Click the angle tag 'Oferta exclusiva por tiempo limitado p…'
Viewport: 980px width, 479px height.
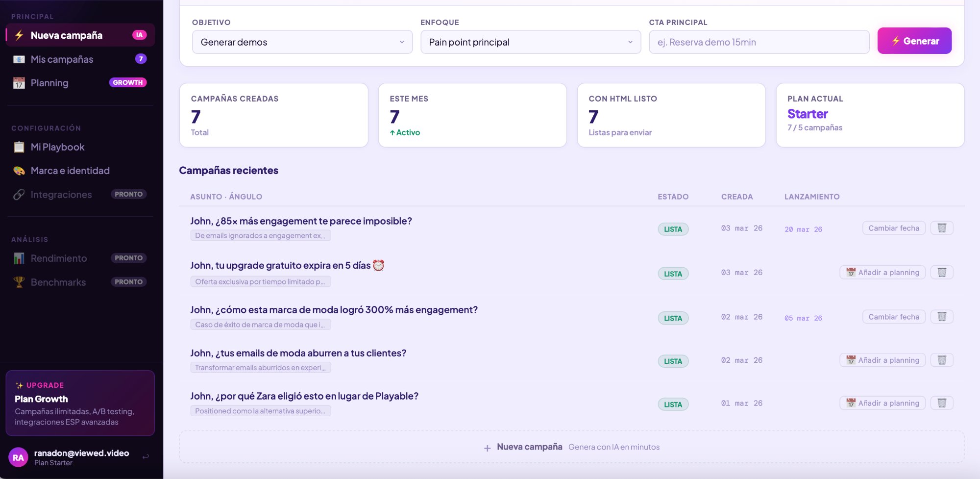tap(261, 281)
